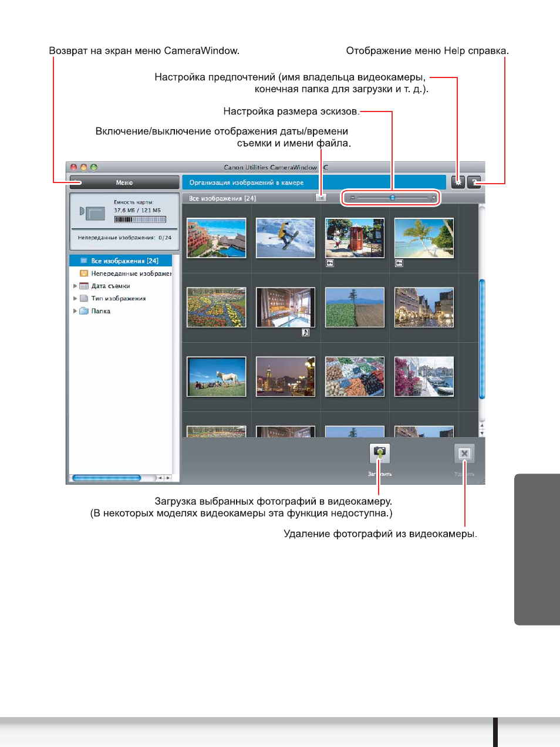Select the Папка folder item
Image resolution: width=560 pixels, height=747 pixels.
95,311
